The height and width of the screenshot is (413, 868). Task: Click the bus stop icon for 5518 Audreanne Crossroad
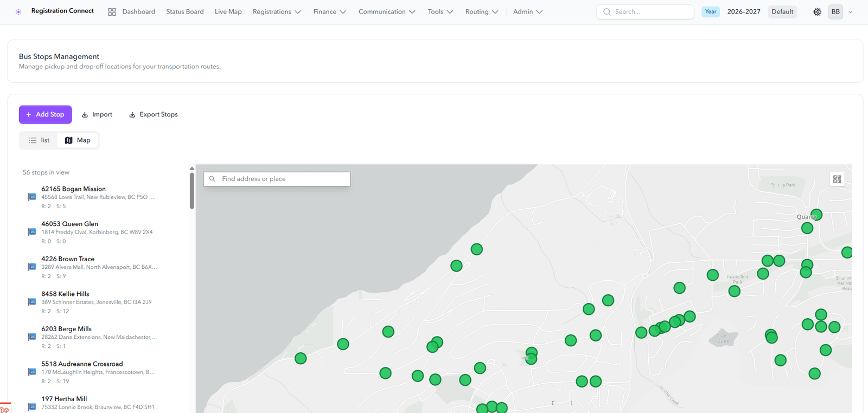click(x=32, y=372)
